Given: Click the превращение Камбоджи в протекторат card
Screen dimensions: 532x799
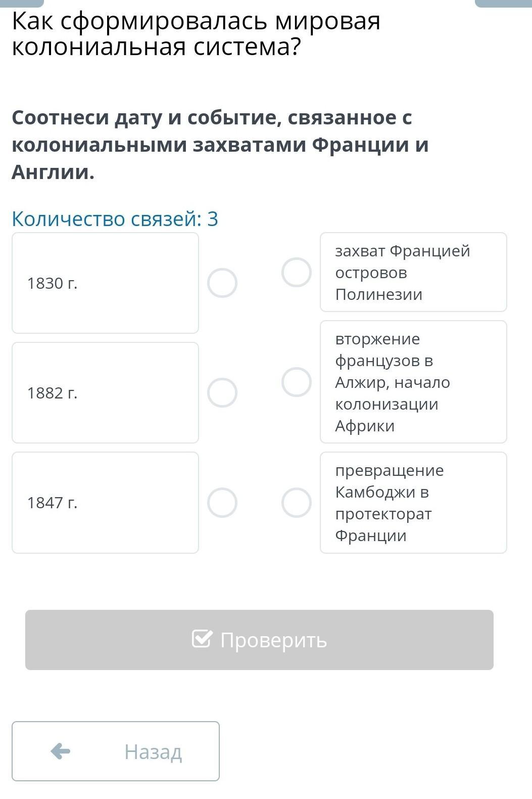Looking at the screenshot, I should pos(413,503).
